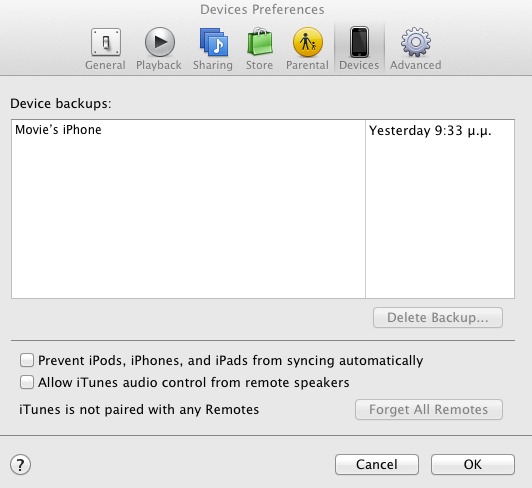The width and height of the screenshot is (532, 488).
Task: Select the Devices iPhone icon
Action: tap(359, 42)
